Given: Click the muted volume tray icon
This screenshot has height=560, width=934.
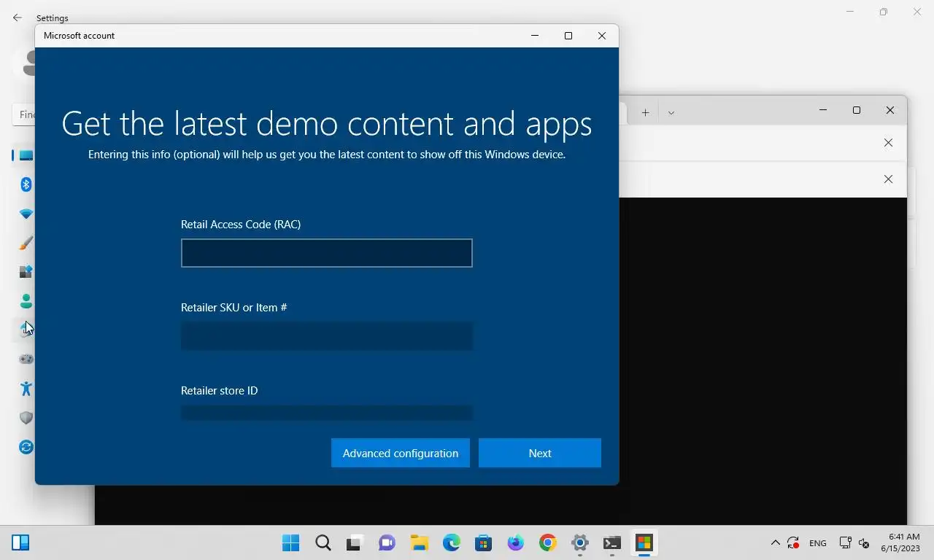Looking at the screenshot, I should (x=864, y=542).
